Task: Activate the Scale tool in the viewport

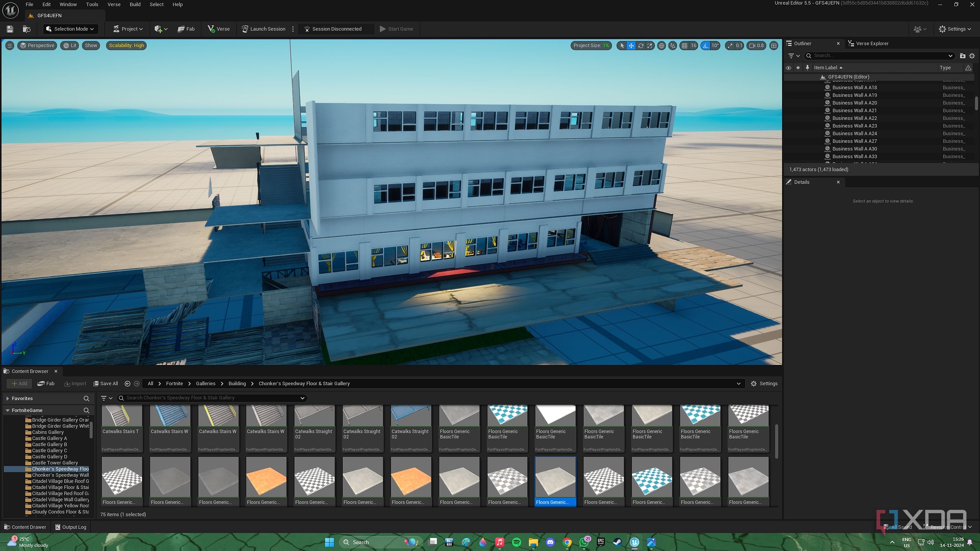Action: [x=650, y=46]
